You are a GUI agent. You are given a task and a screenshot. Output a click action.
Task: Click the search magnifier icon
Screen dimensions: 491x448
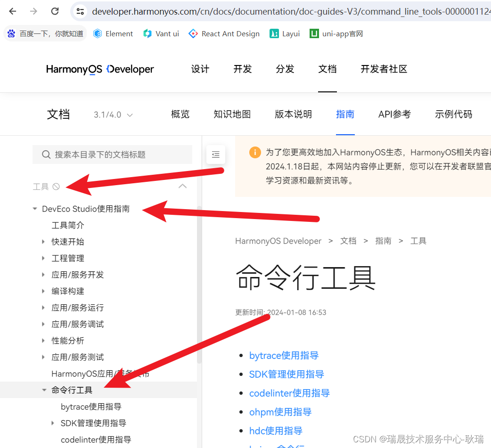(46, 155)
